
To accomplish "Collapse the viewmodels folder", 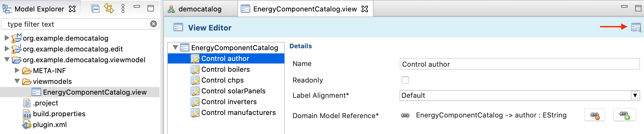I will tap(17, 81).
